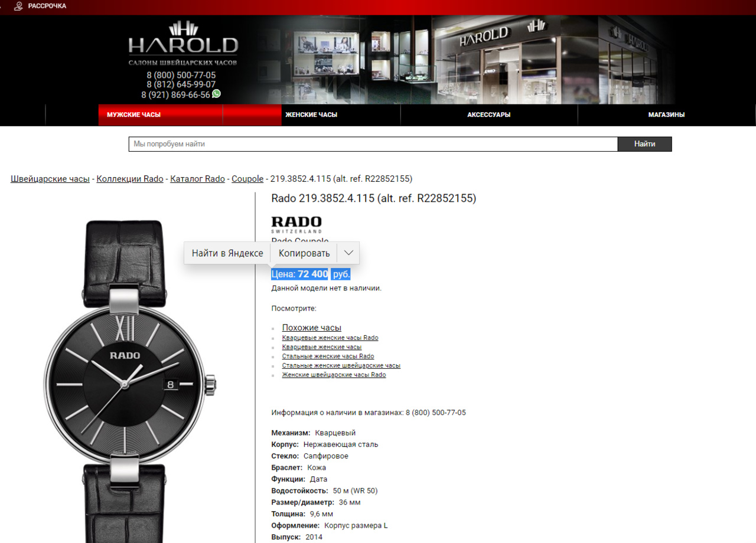Image resolution: width=756 pixels, height=543 pixels.
Task: Open the Рассрочка link in top bar
Action: tap(47, 6)
